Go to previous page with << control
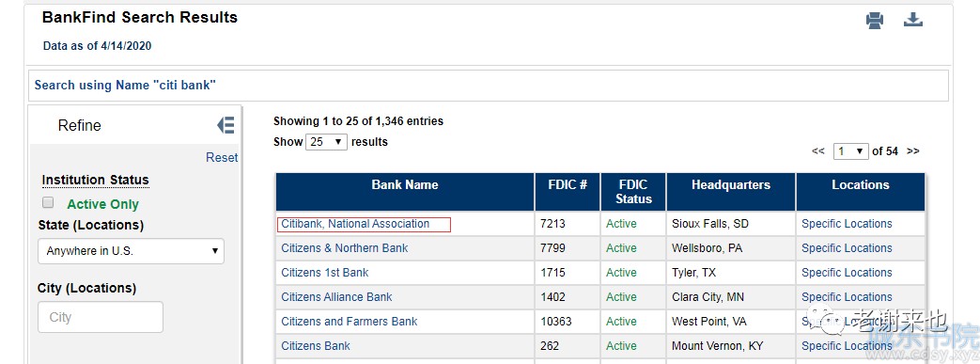 tap(818, 151)
